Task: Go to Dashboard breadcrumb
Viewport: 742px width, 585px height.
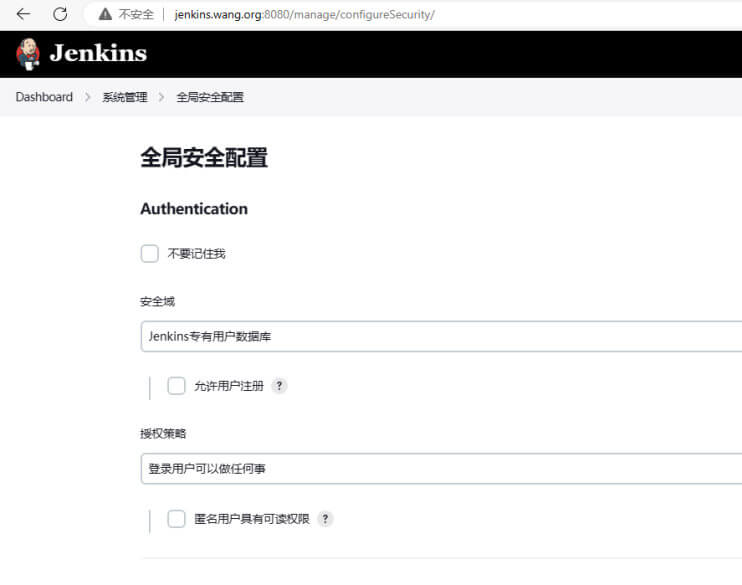Action: click(x=44, y=97)
